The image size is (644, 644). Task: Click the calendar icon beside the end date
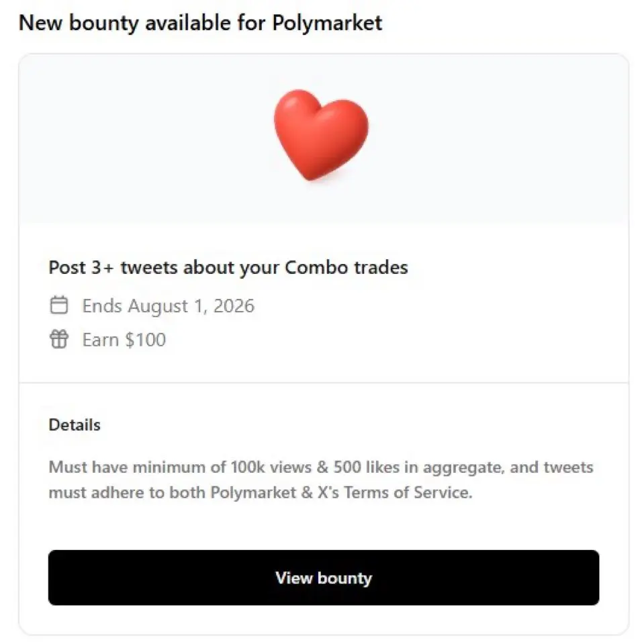click(x=59, y=305)
